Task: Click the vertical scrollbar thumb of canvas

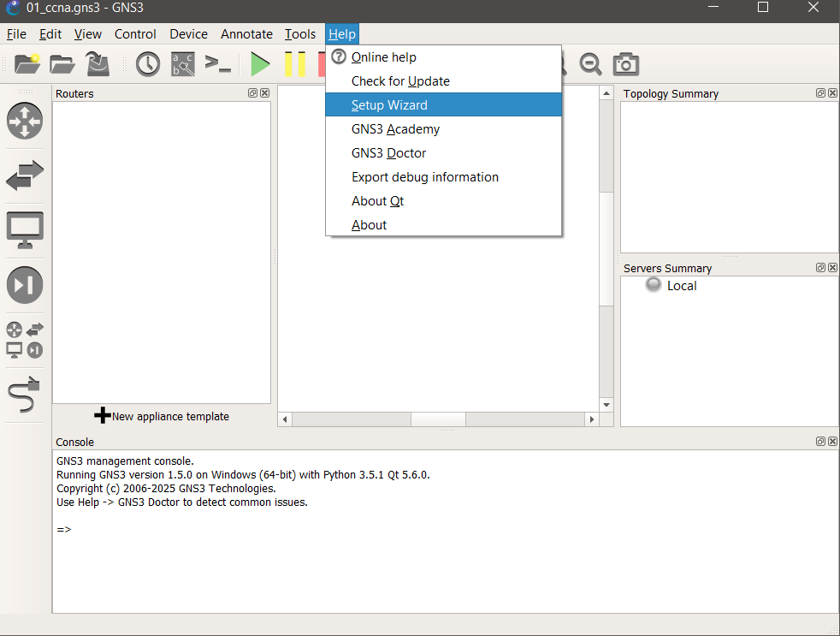Action: 606,249
